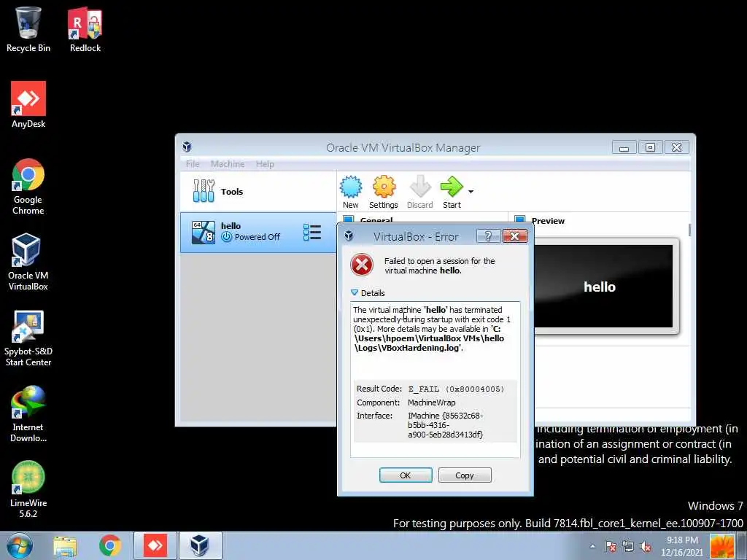747x560 pixels.
Task: Select the hello virtual machine entry
Action: click(x=258, y=233)
